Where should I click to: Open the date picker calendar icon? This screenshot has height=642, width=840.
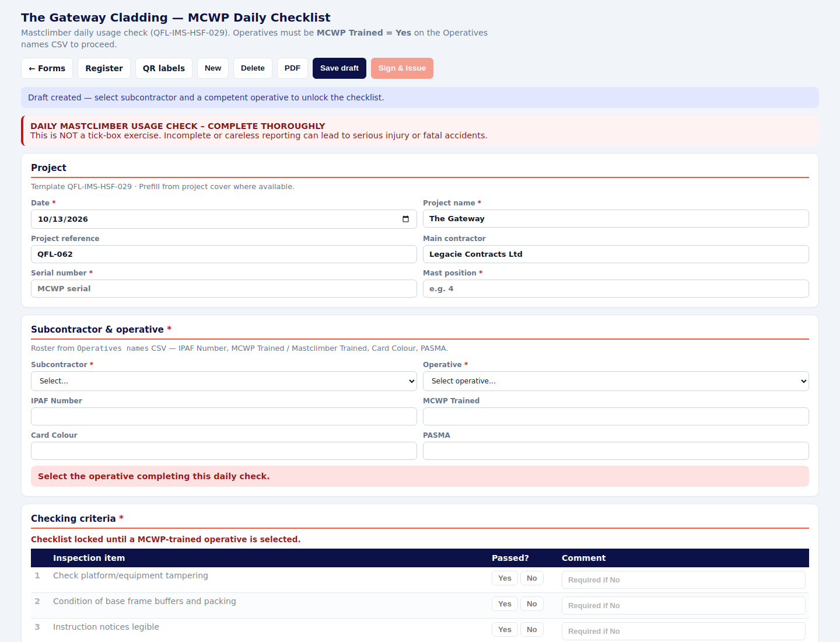click(405, 219)
